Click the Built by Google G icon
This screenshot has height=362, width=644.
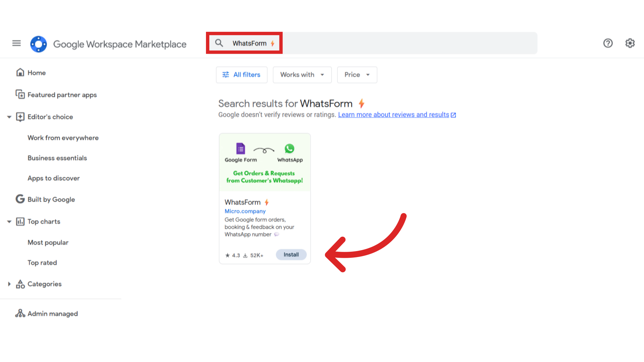20,199
